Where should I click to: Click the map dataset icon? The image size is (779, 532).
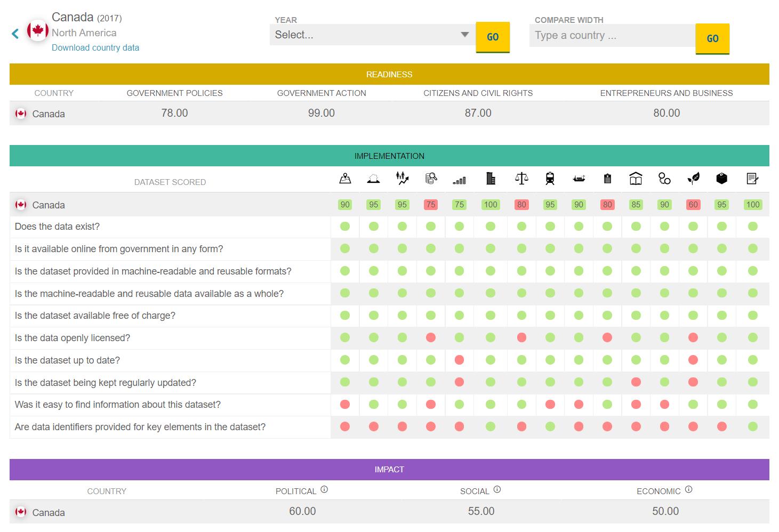pos(345,179)
